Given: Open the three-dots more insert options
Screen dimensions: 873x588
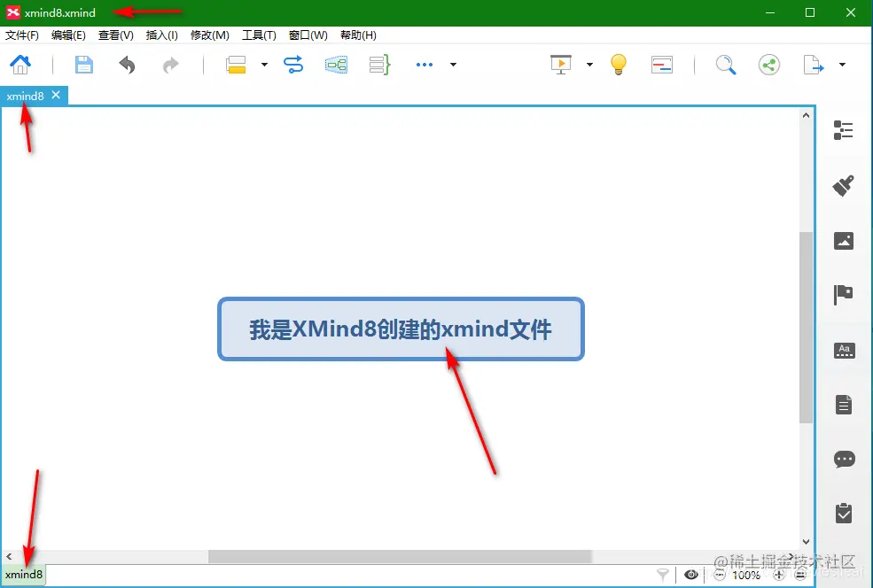Looking at the screenshot, I should coord(425,65).
